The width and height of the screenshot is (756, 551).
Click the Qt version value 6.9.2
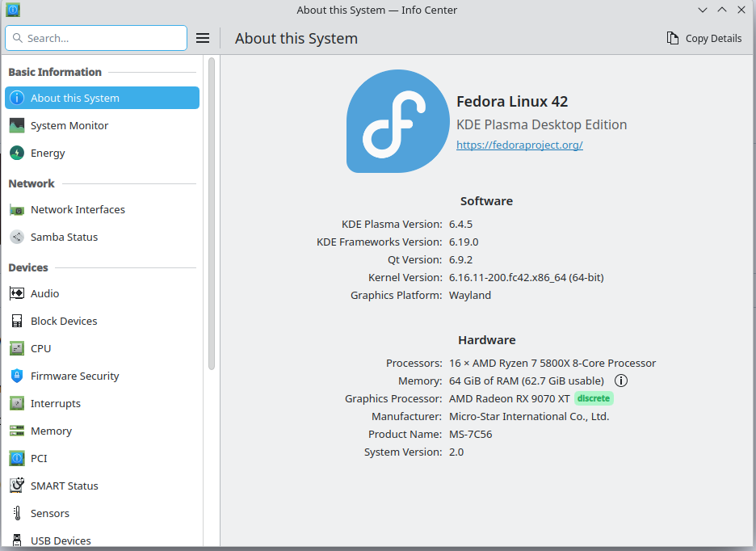tap(460, 259)
